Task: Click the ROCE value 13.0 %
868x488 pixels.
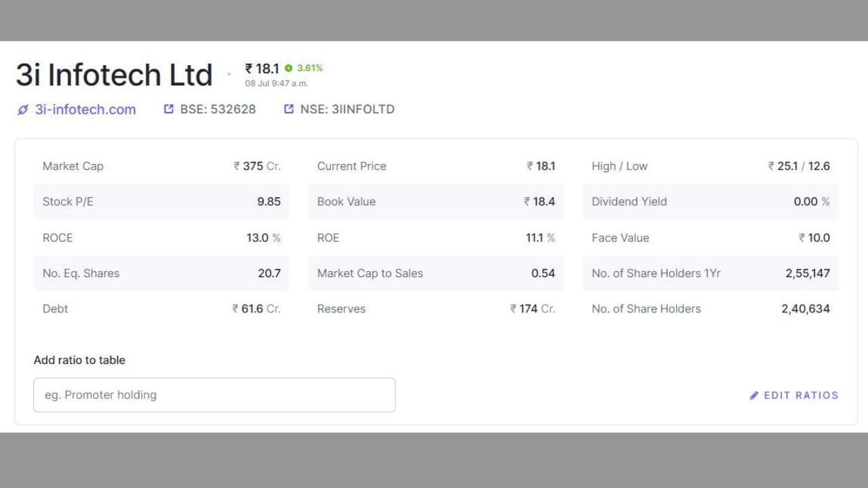Action: pos(263,238)
